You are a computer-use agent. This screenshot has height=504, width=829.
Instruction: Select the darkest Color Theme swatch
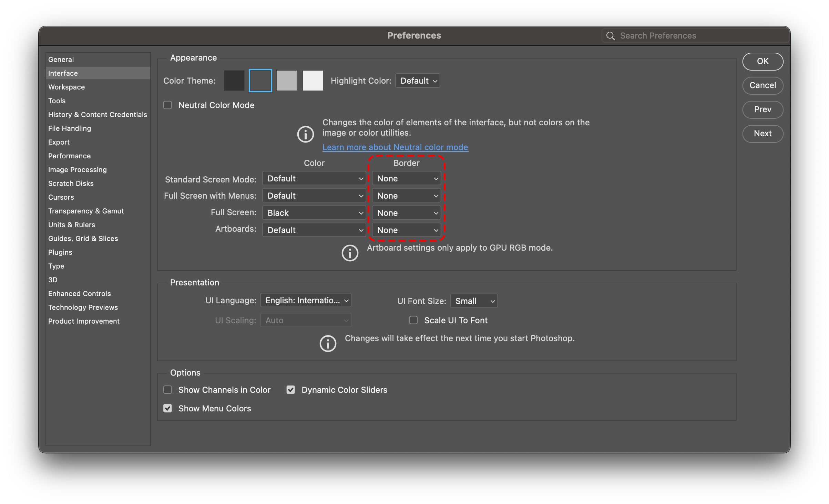tap(234, 81)
